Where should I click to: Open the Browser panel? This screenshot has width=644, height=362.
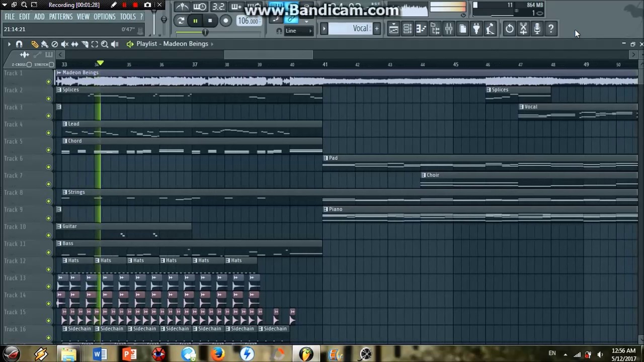click(x=435, y=29)
